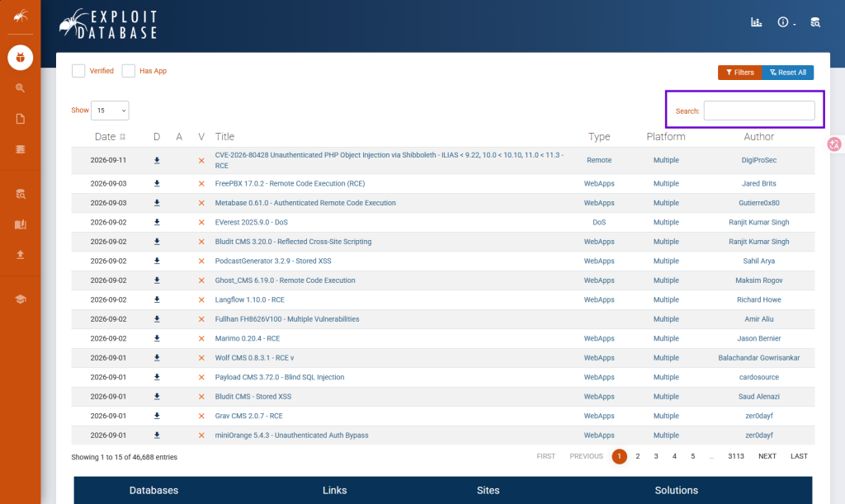The height and width of the screenshot is (504, 845).
Task: Open the Remote type link
Action: (599, 161)
